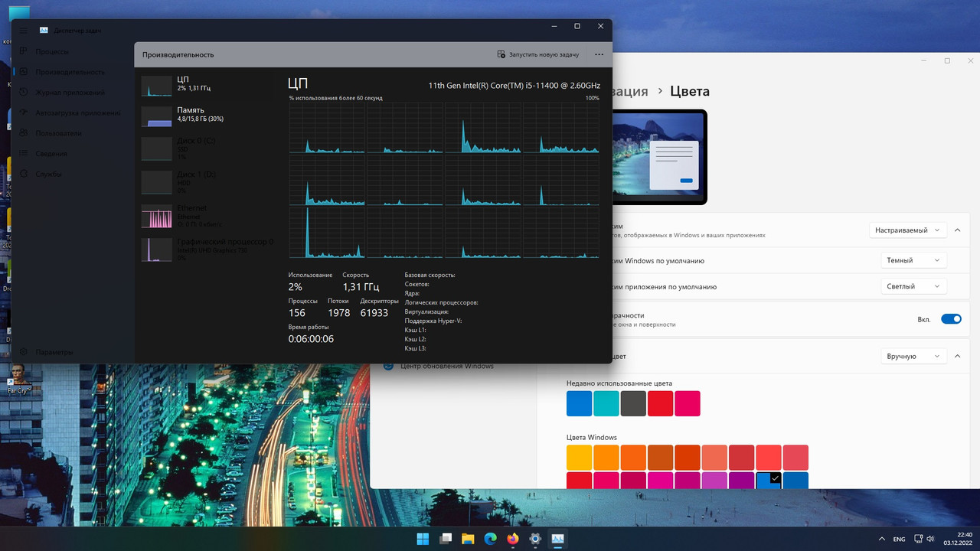Open the app default mode Светлый dropdown
980x551 pixels.
913,286
